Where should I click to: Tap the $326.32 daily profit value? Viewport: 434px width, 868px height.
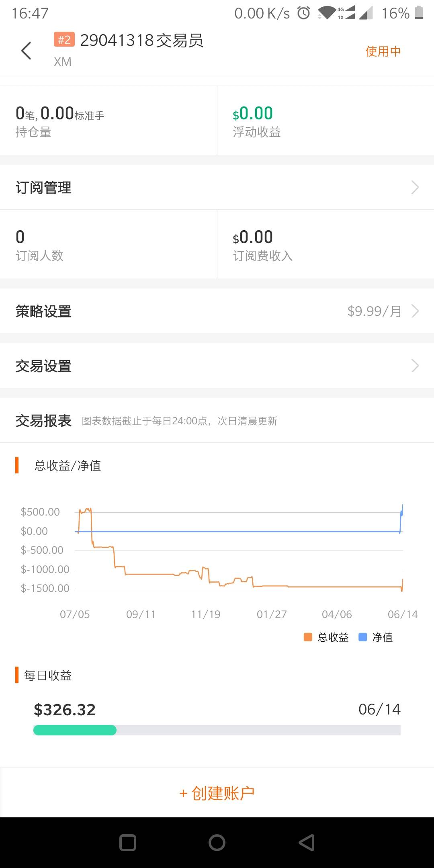65,710
